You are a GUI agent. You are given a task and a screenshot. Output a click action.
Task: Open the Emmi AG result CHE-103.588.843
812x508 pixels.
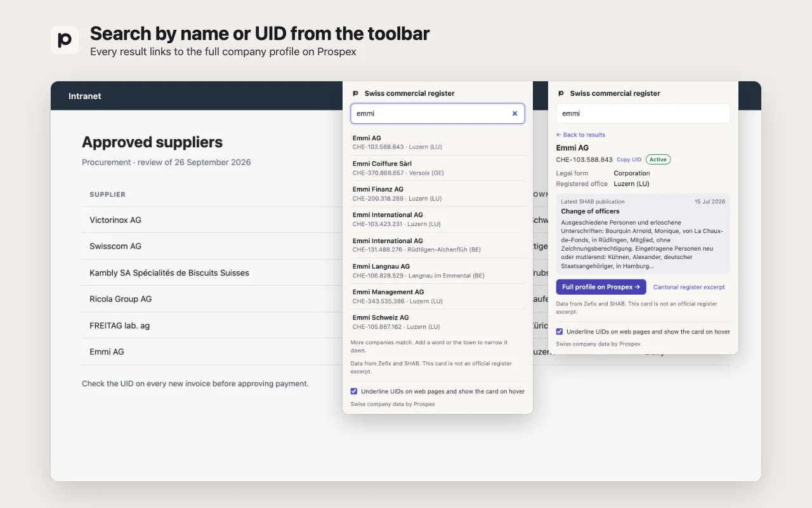point(438,142)
